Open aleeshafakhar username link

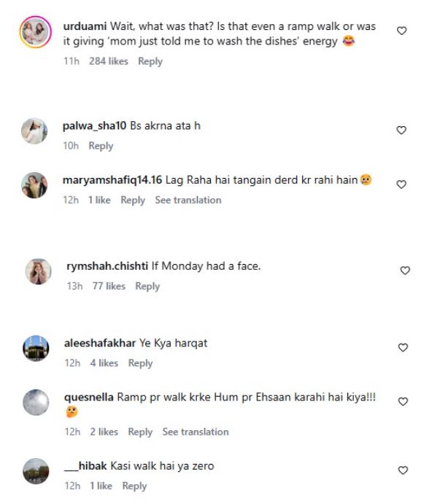96,343
